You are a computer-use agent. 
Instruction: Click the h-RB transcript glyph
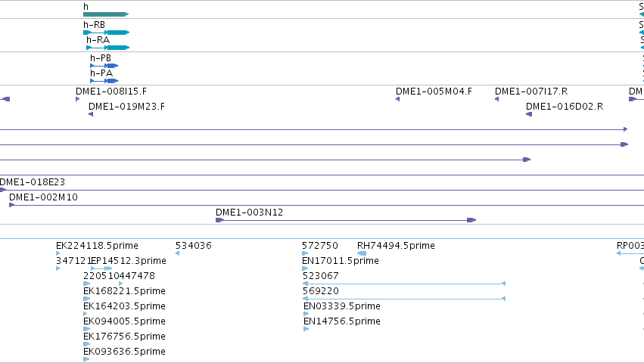click(107, 33)
